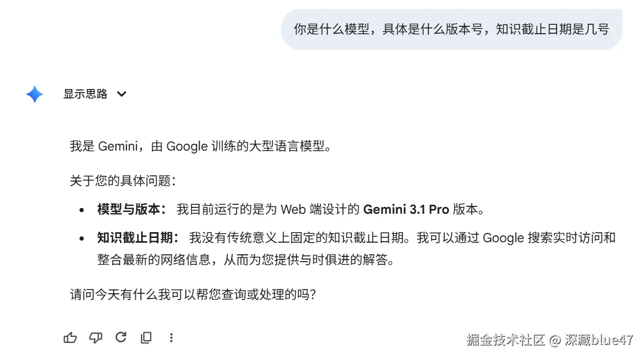Viewport: 644px width, 358px height.
Task: Expand the 显示思路 chevron arrow
Action: click(122, 94)
